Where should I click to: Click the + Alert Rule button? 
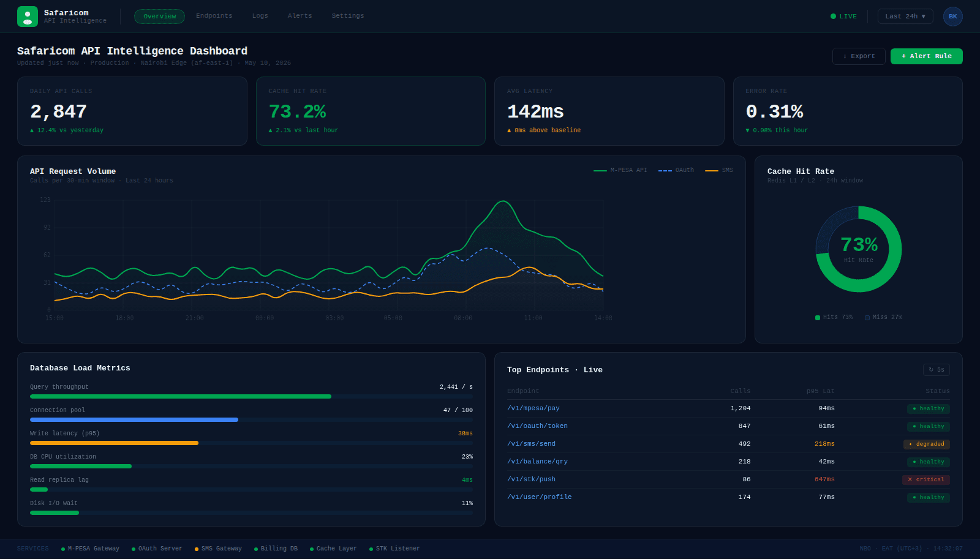pyautogui.click(x=927, y=56)
